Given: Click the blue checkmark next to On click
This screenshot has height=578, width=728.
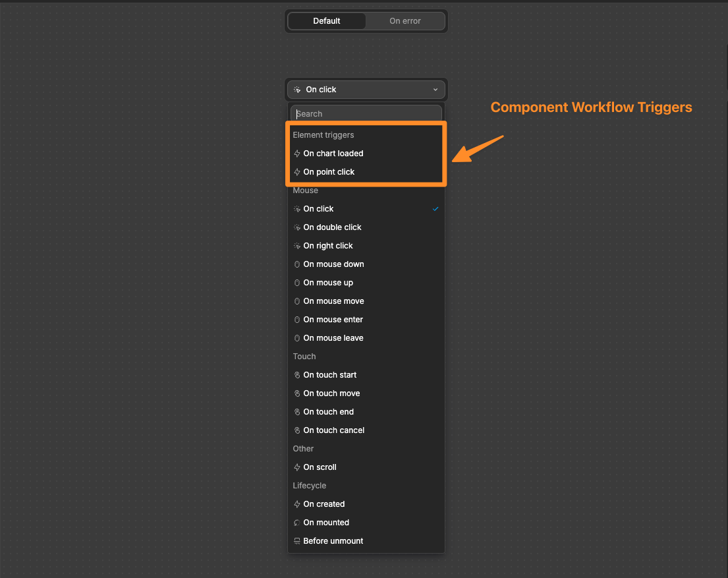Looking at the screenshot, I should tap(435, 209).
